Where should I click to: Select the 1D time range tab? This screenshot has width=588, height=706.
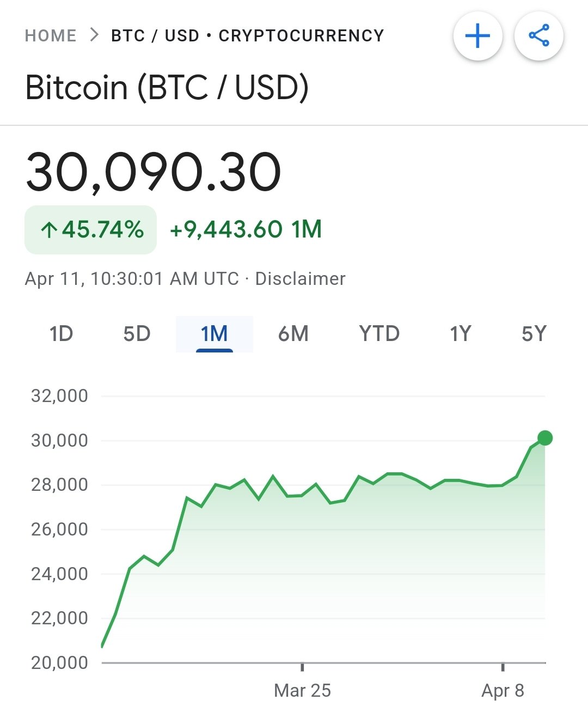[61, 333]
